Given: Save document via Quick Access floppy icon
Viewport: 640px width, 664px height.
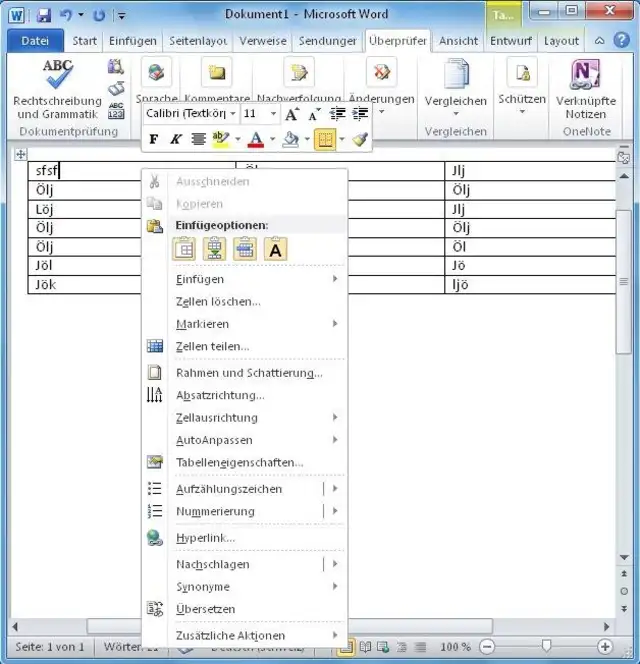Looking at the screenshot, I should [44, 16].
